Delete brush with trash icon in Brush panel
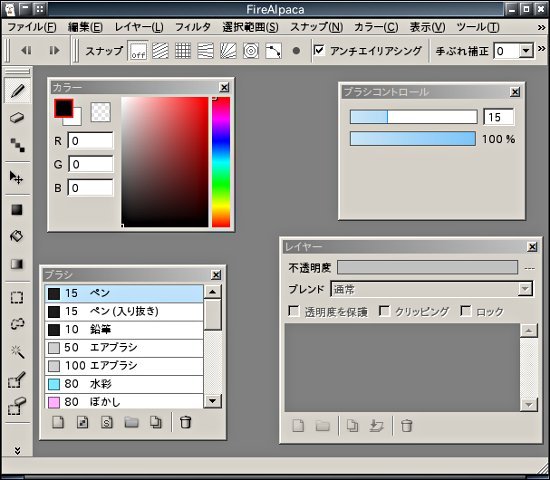Screen dimensions: 550x480 pos(186,422)
